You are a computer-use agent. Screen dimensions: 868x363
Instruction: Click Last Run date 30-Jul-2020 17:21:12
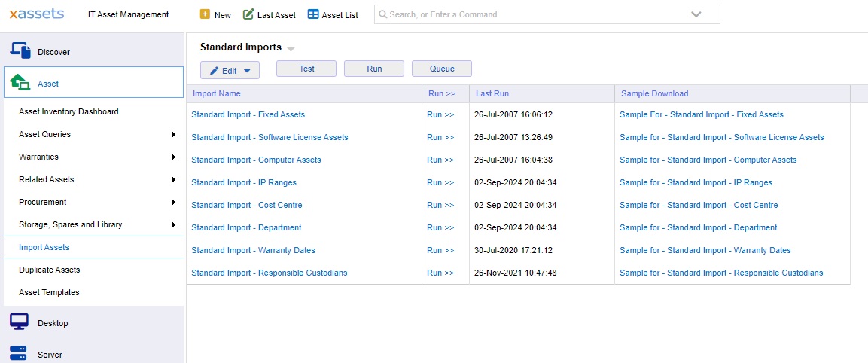tap(513, 250)
